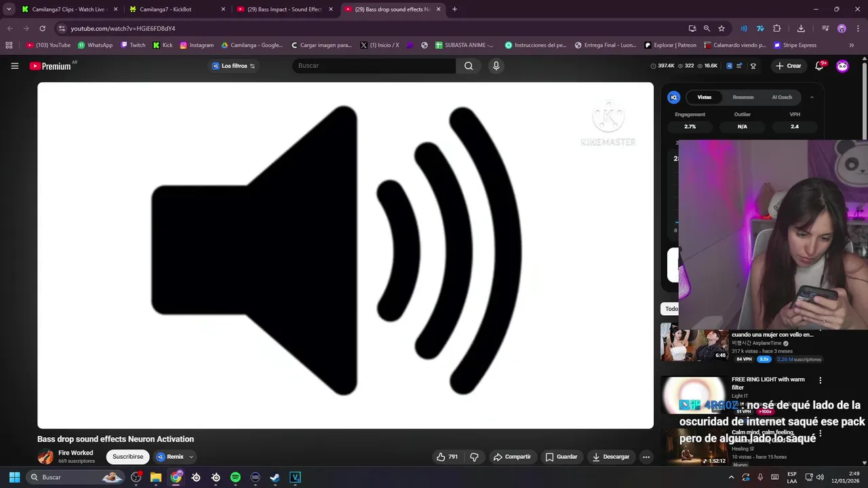868x488 pixels.
Task: Open the tab search dropdown in Chrome
Action: [9, 9]
